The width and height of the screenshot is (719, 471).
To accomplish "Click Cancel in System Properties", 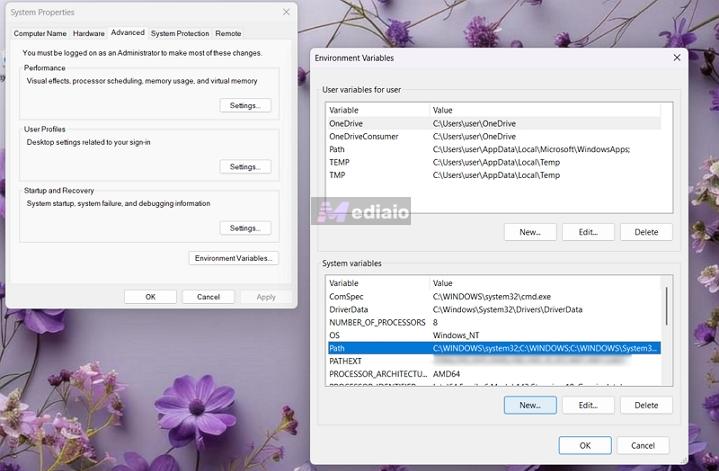I will click(208, 297).
